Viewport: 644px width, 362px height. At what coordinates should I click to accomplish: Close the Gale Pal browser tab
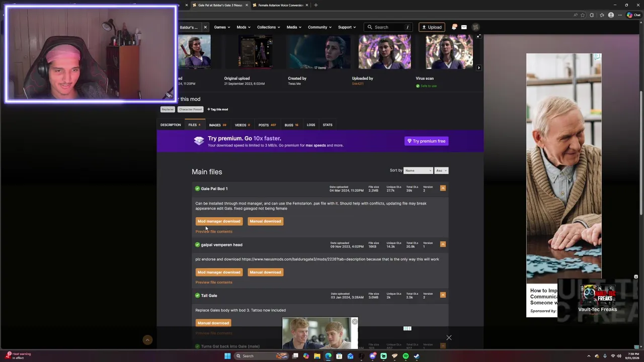(247, 5)
